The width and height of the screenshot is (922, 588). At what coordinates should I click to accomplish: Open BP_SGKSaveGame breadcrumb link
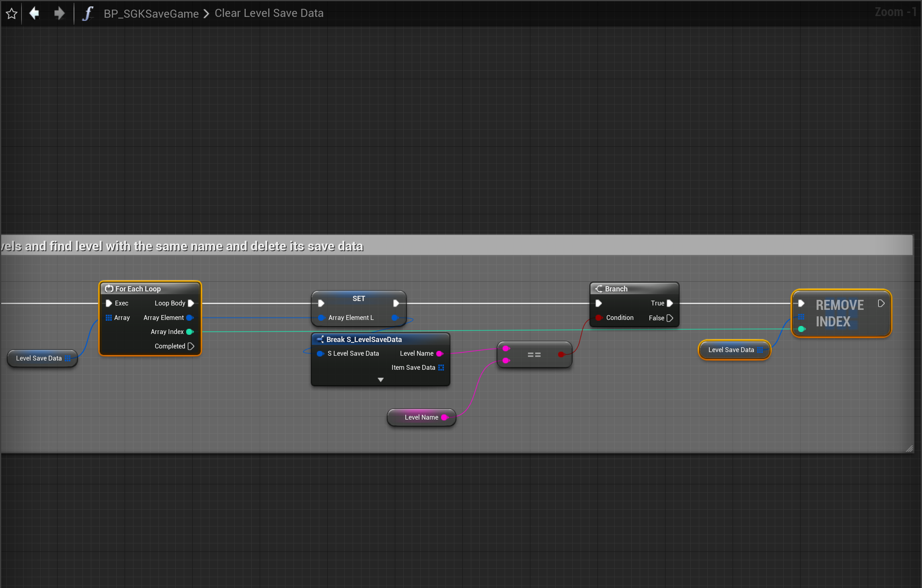coord(151,14)
